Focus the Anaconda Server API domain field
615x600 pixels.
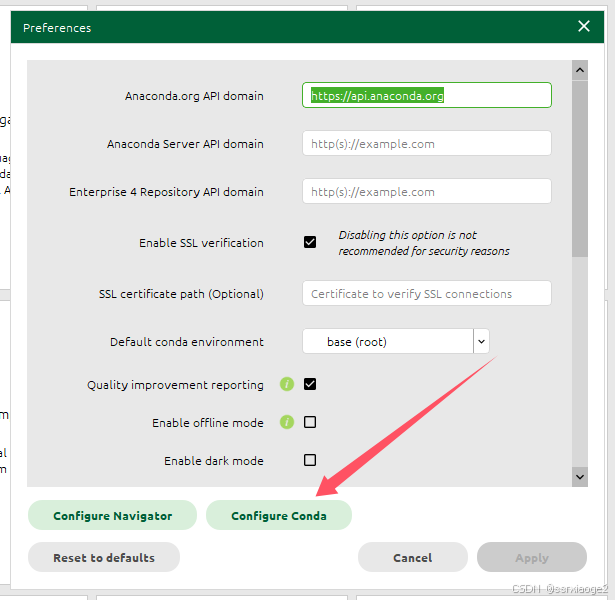(x=427, y=144)
